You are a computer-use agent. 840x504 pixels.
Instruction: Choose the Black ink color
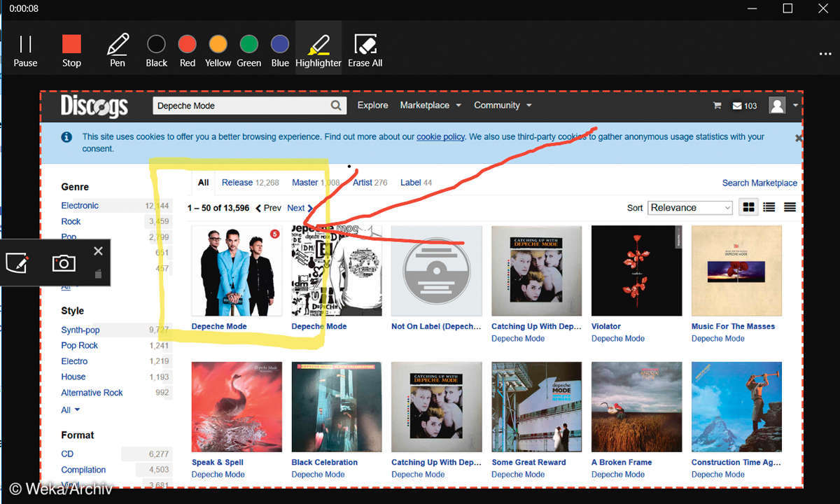tap(157, 50)
